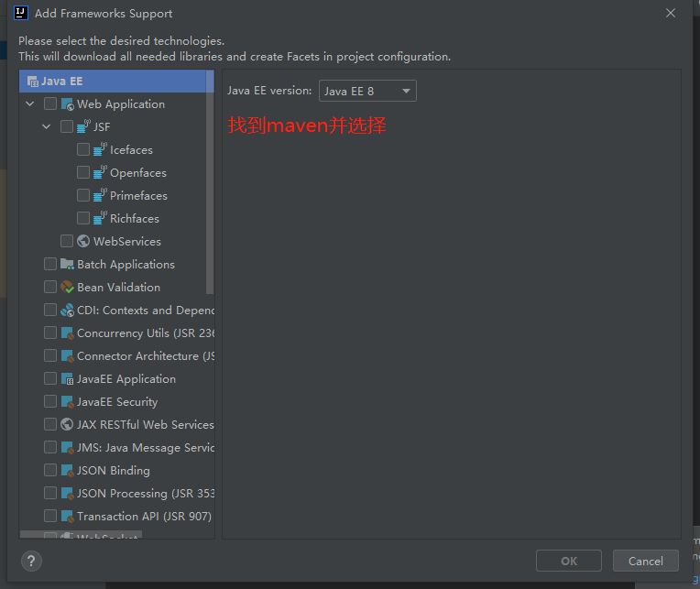Select the JSON Binding label
Screen dimensions: 700x589
click(x=114, y=471)
